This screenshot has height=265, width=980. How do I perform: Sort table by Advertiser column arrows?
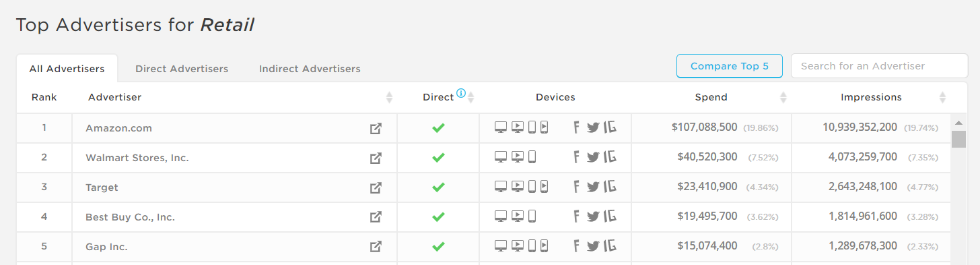click(x=389, y=98)
